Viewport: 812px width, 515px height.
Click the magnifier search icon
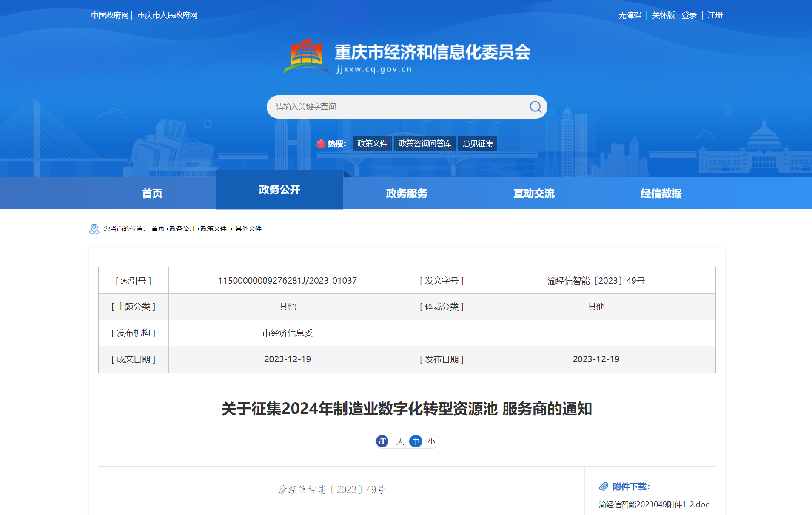535,107
